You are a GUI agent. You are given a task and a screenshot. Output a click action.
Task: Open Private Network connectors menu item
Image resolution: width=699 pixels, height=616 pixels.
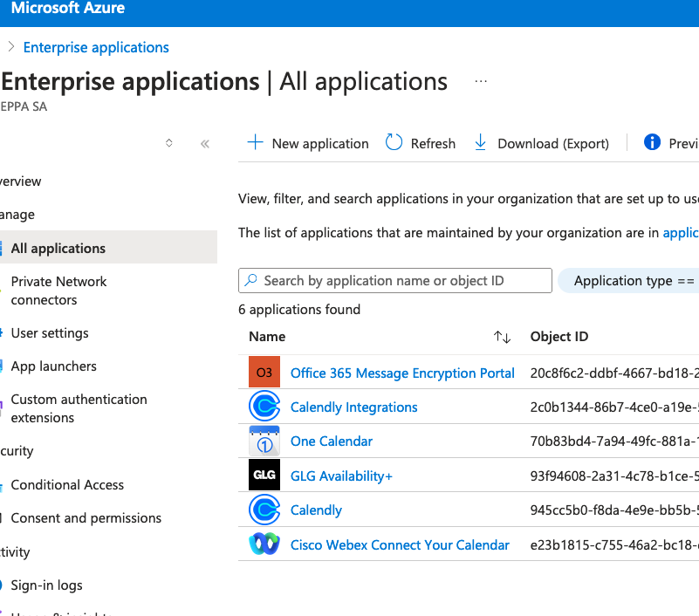click(58, 291)
